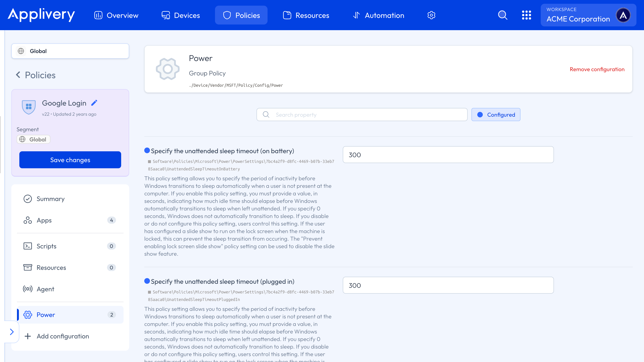Click the Save changes button
The image size is (644, 362).
click(70, 160)
